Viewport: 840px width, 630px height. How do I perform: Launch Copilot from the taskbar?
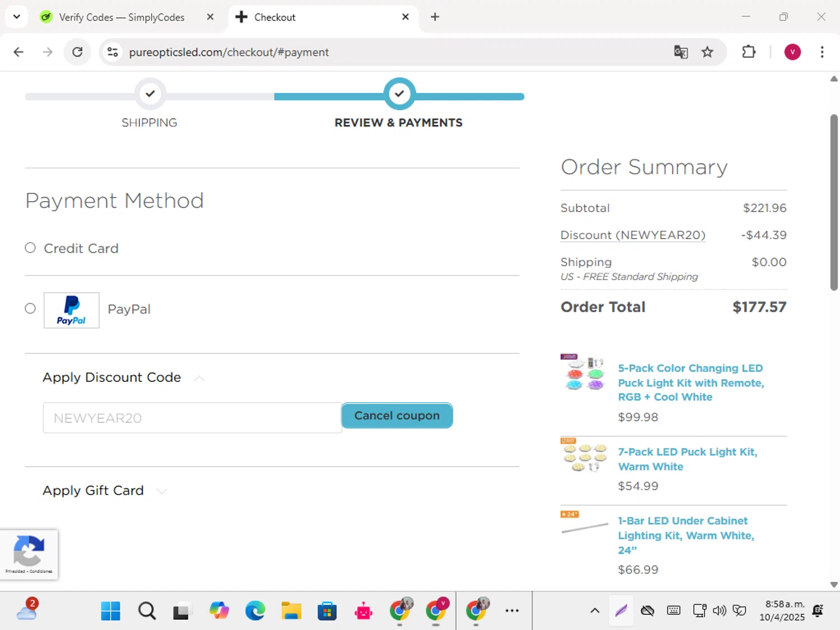(x=219, y=611)
